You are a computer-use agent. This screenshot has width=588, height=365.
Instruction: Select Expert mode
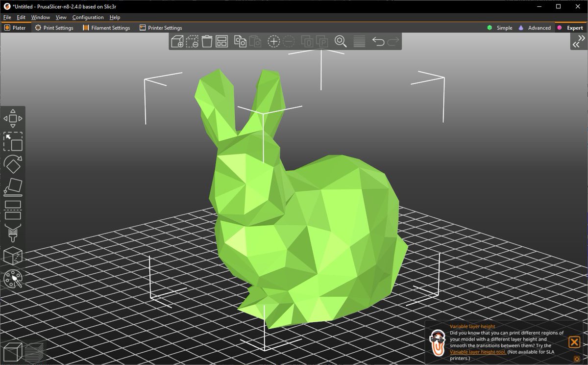point(570,28)
